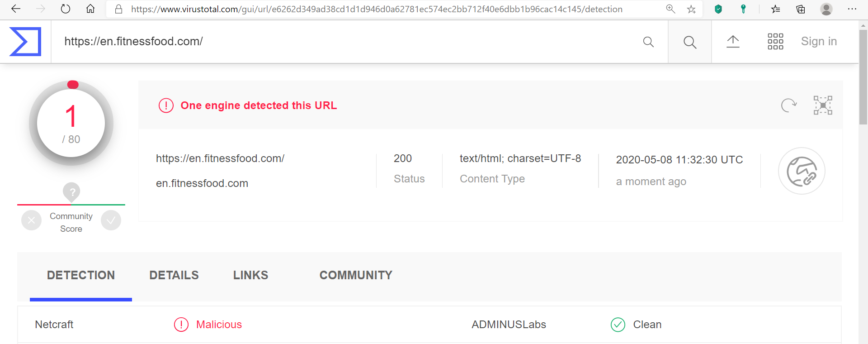Click the community score question marker
Viewport: 868px width, 344px height.
click(x=71, y=191)
